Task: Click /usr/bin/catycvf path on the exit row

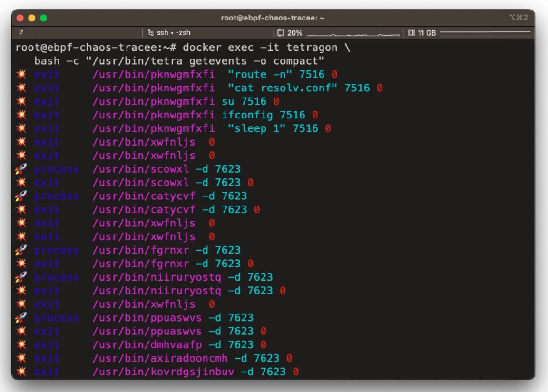Action: tap(144, 210)
